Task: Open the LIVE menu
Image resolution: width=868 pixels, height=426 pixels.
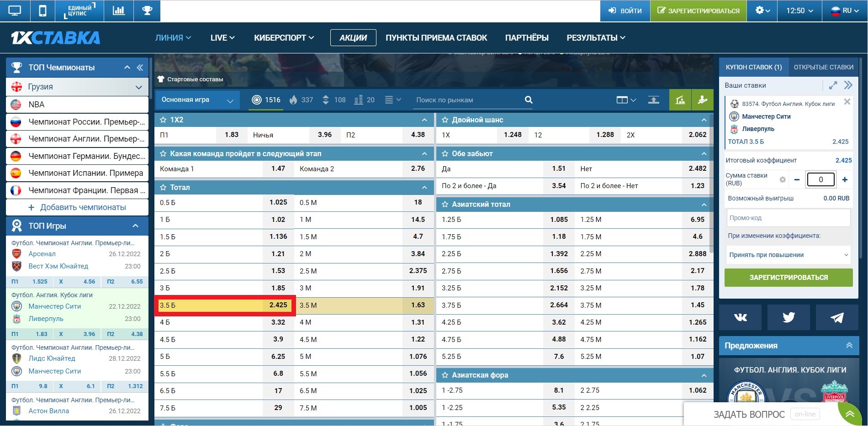Action: pos(222,38)
